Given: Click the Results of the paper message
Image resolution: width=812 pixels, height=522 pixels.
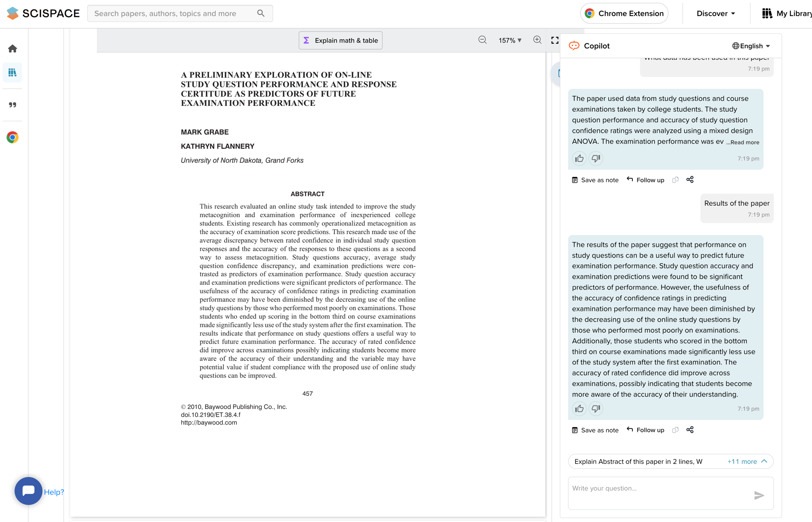Looking at the screenshot, I should point(737,208).
